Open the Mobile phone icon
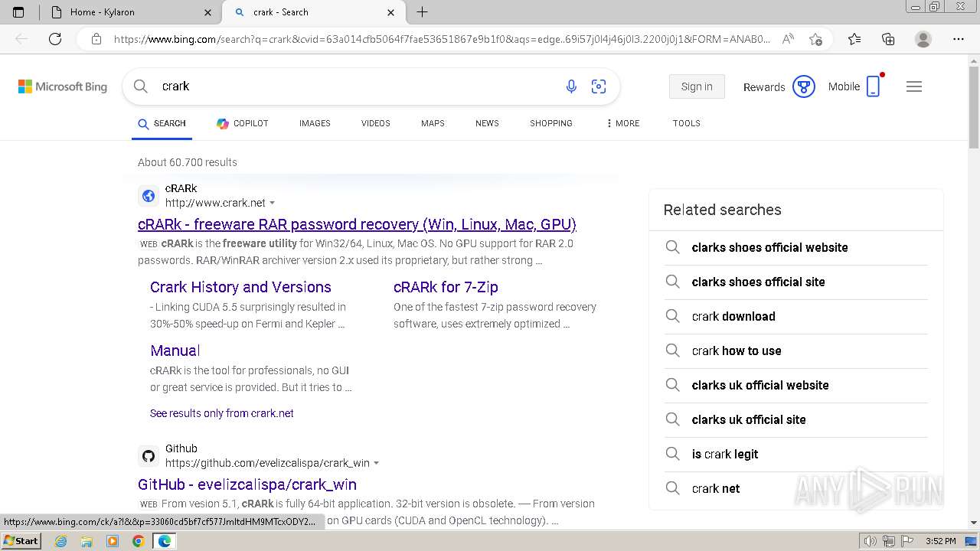Image resolution: width=980 pixels, height=551 pixels. 873,86
